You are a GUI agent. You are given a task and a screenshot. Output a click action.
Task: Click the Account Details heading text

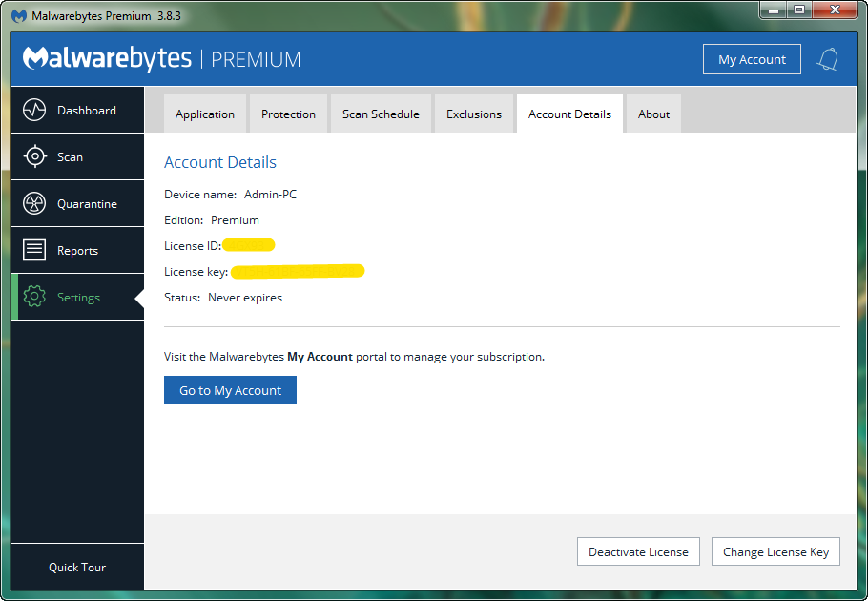point(220,162)
